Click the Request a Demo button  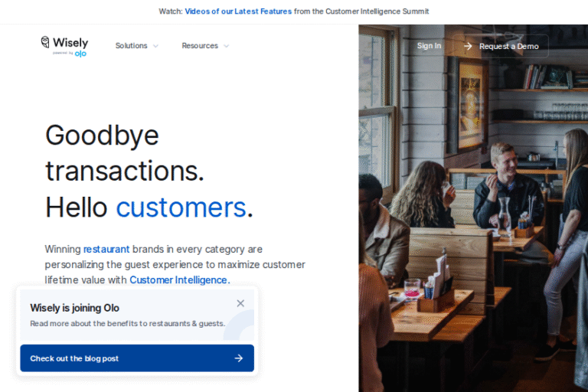501,46
